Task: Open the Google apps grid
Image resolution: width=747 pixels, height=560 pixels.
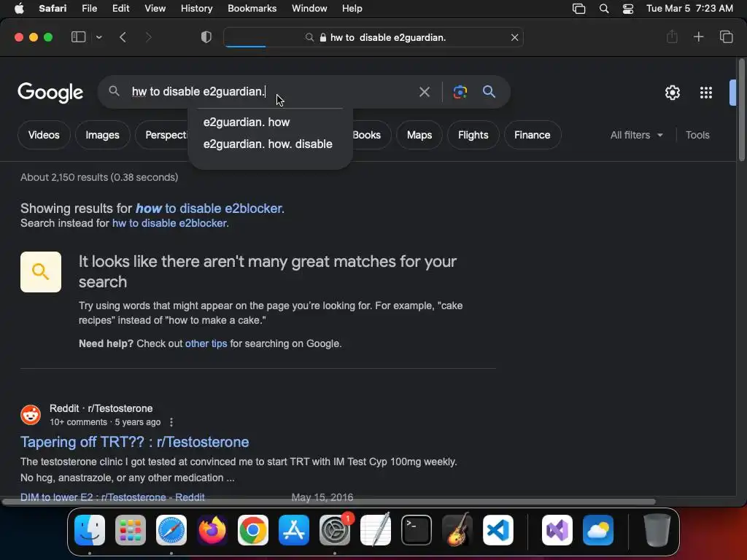Action: point(706,93)
